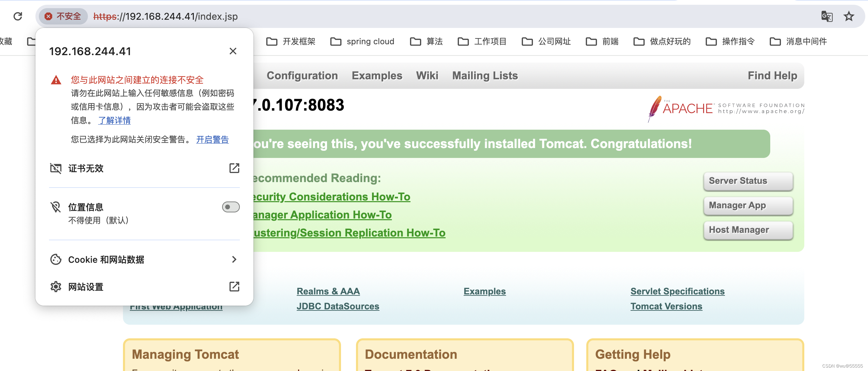The height and width of the screenshot is (371, 868).
Task: Open the Wiki nav tab
Action: [427, 76]
